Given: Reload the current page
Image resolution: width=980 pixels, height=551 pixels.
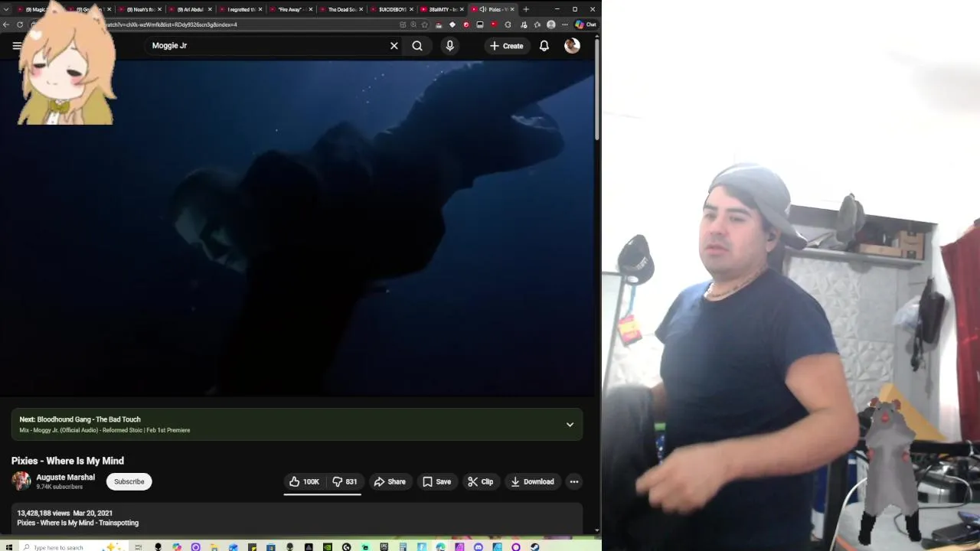Looking at the screenshot, I should (x=20, y=24).
